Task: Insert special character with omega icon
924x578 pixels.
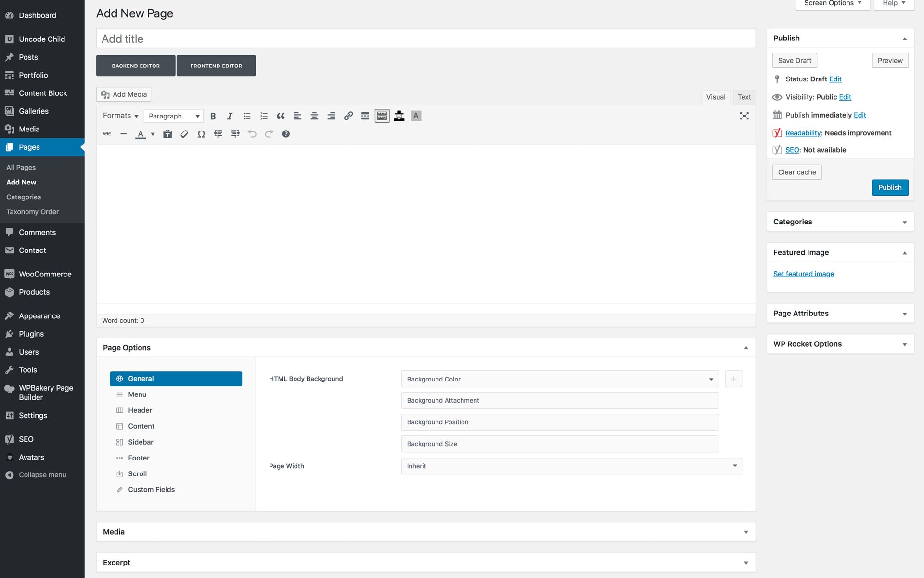Action: (x=201, y=134)
